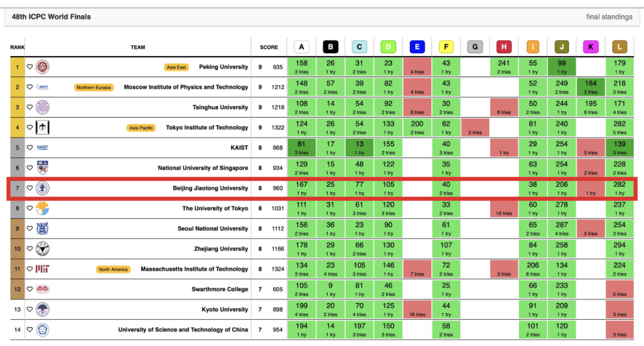Click the Beijing Jiaotong University logo

coord(42,188)
